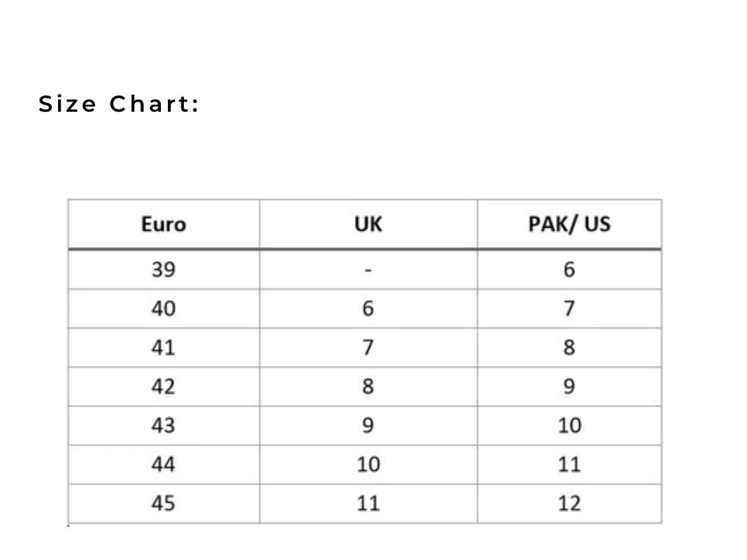Screen dimensions: 747x560
Task: Select Euro size 40 cell
Action: point(163,309)
